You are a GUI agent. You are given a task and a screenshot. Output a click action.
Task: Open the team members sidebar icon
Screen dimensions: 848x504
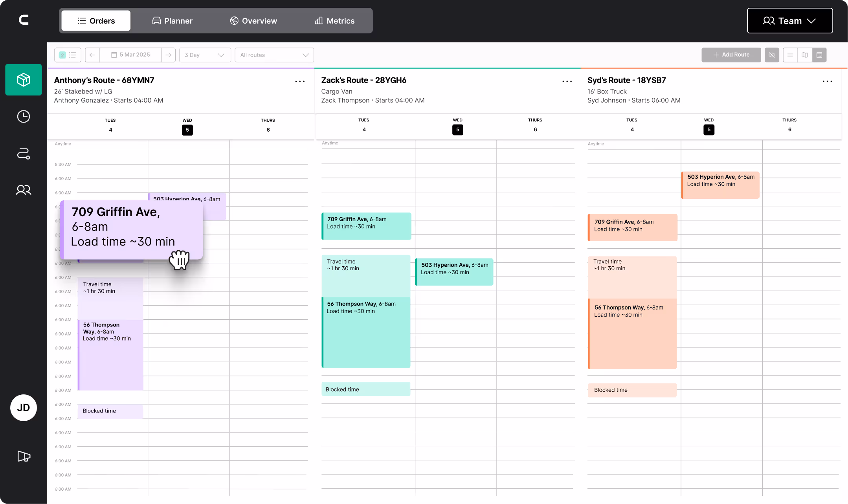tap(24, 190)
